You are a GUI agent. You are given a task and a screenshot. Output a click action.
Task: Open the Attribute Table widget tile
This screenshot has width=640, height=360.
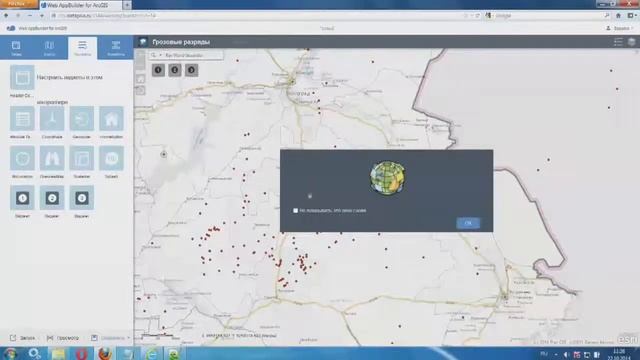point(22,119)
